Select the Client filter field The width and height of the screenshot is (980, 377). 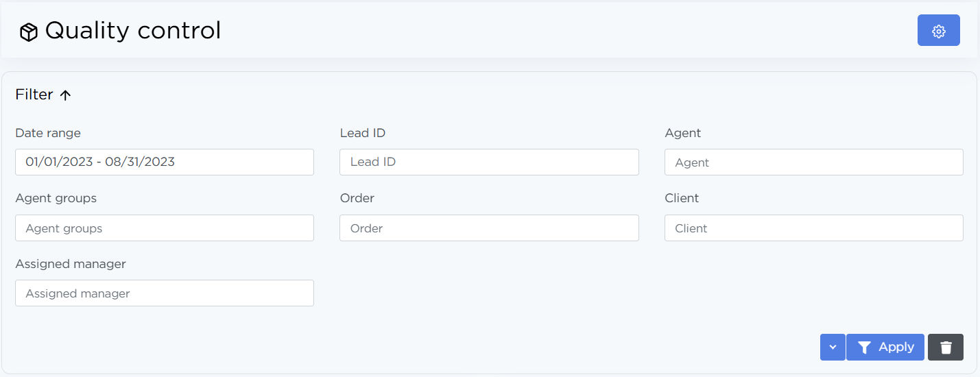point(813,228)
